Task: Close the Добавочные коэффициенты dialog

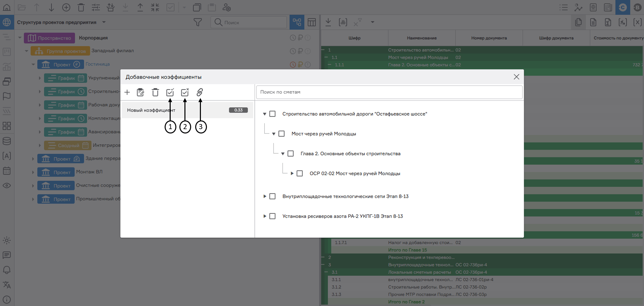Action: (x=516, y=77)
